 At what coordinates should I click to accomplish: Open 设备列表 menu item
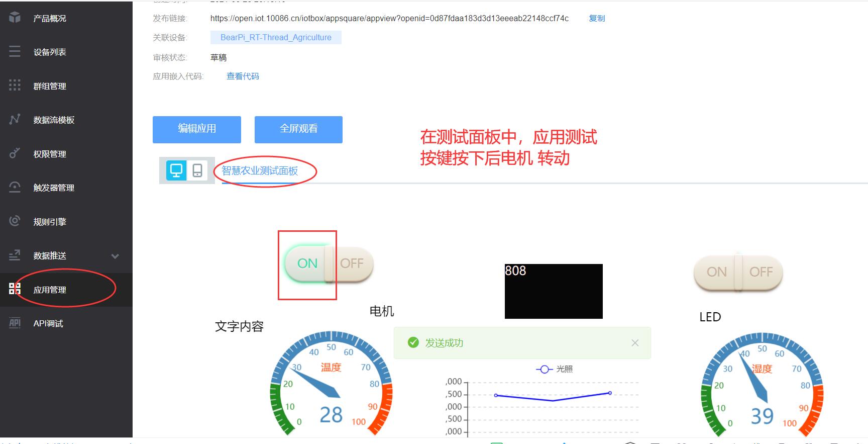[66, 52]
